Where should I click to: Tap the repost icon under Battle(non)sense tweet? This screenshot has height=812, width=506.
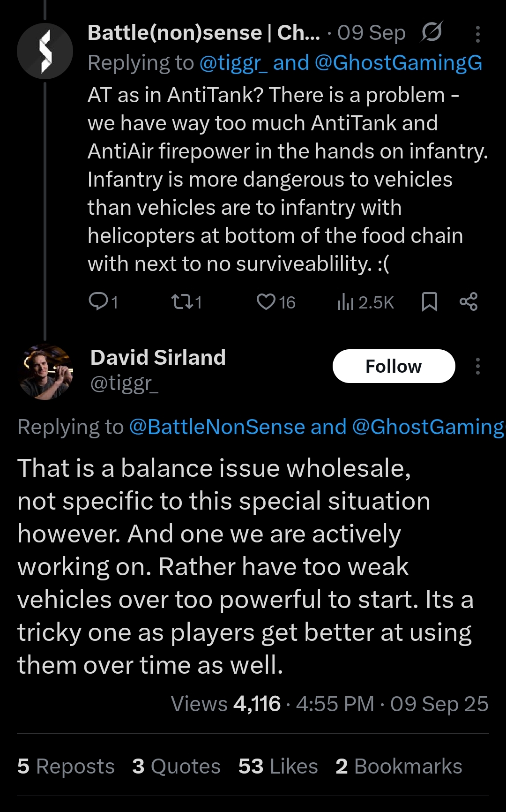pos(182,302)
